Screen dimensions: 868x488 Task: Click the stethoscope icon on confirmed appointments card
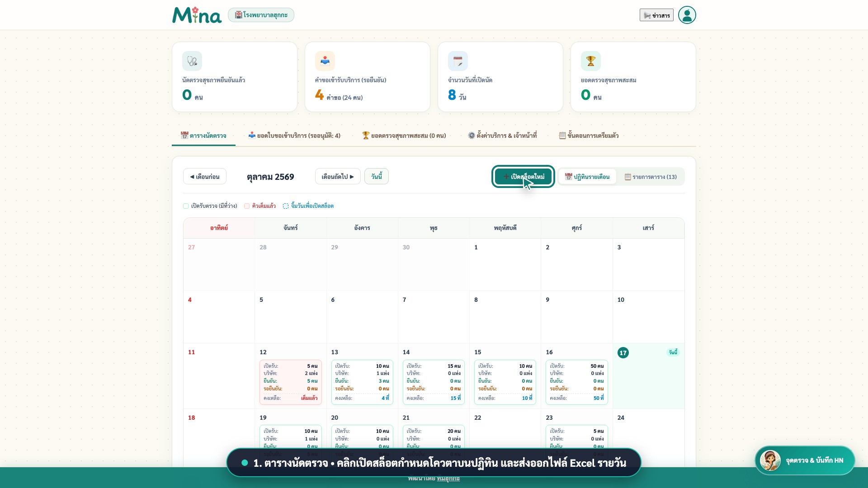tap(192, 61)
